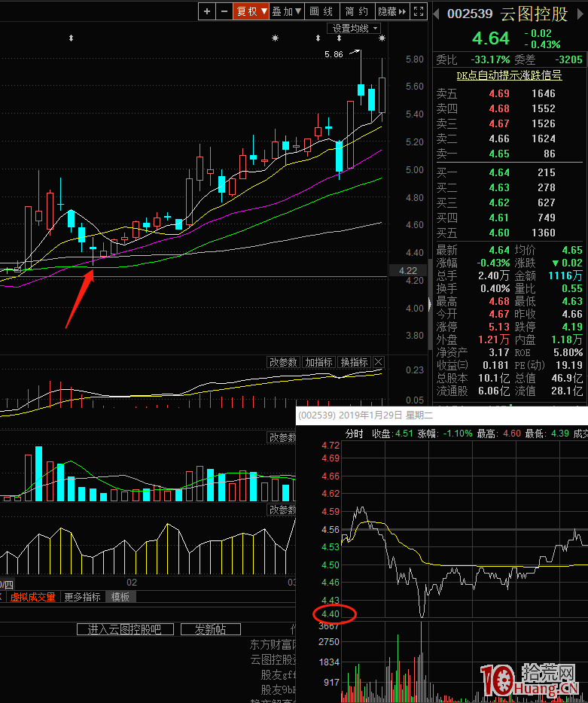Click the side panel collapse handle

[430, 305]
